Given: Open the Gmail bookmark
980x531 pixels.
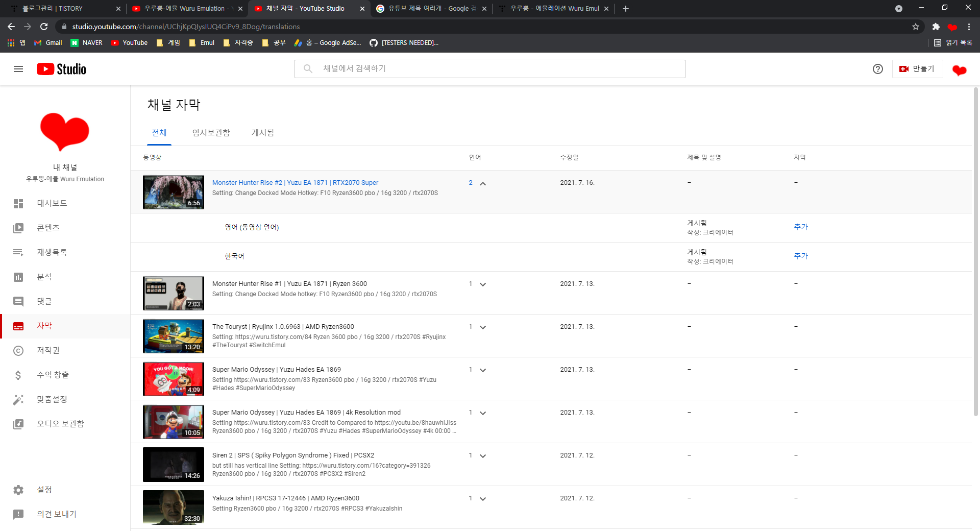Looking at the screenshot, I should [x=48, y=43].
